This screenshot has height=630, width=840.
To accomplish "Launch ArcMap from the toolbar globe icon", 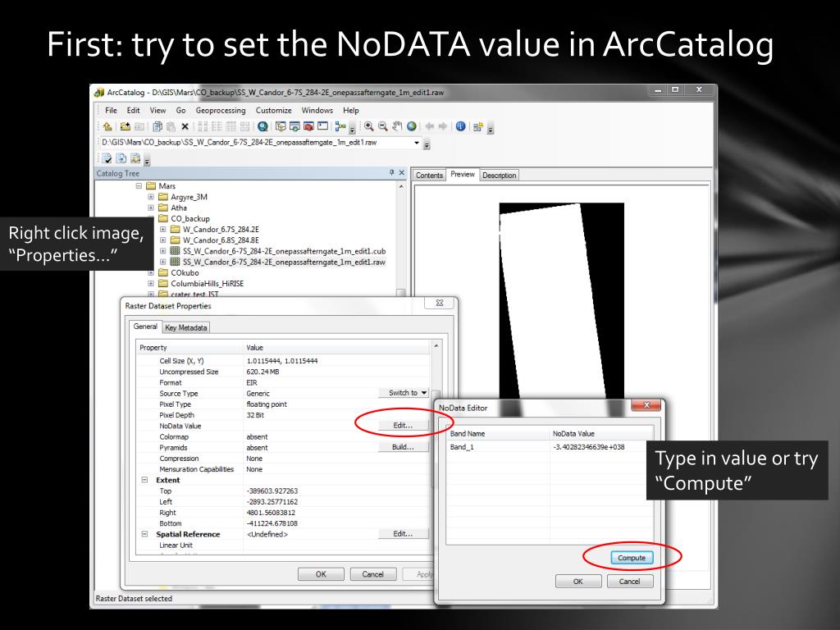I will click(262, 126).
